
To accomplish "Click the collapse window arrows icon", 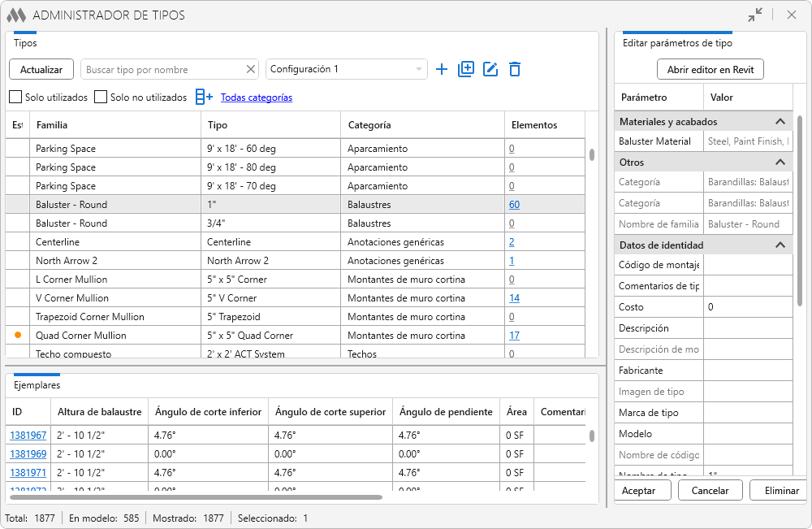I will tap(755, 15).
